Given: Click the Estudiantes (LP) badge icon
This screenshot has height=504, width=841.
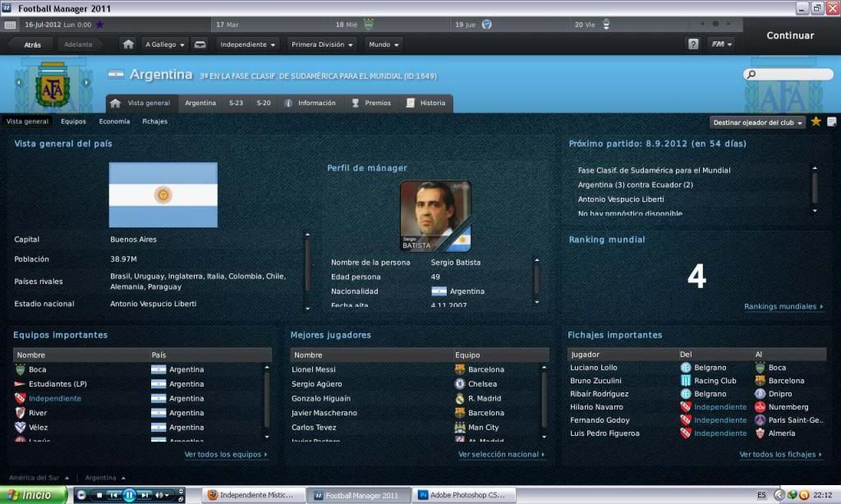Looking at the screenshot, I should tap(20, 384).
